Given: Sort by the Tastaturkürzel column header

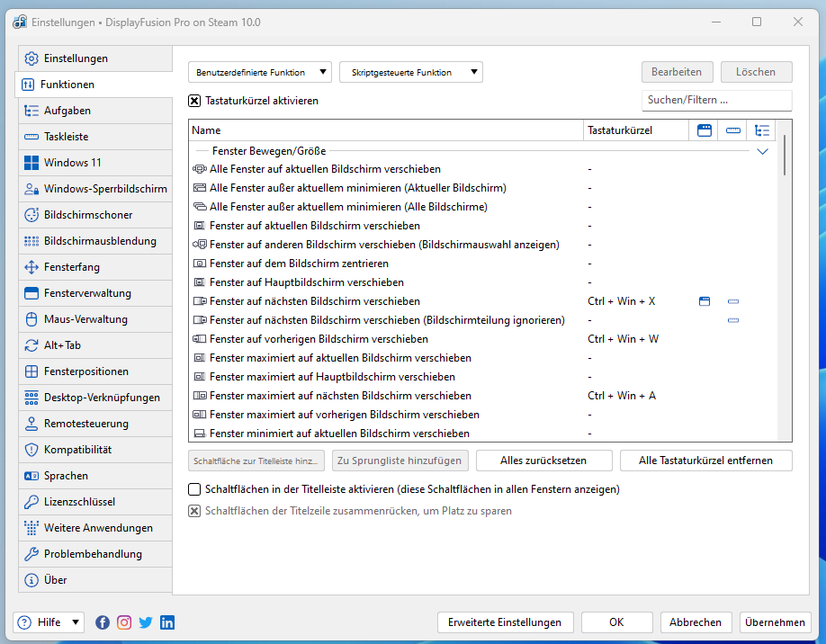Looking at the screenshot, I should [x=636, y=130].
